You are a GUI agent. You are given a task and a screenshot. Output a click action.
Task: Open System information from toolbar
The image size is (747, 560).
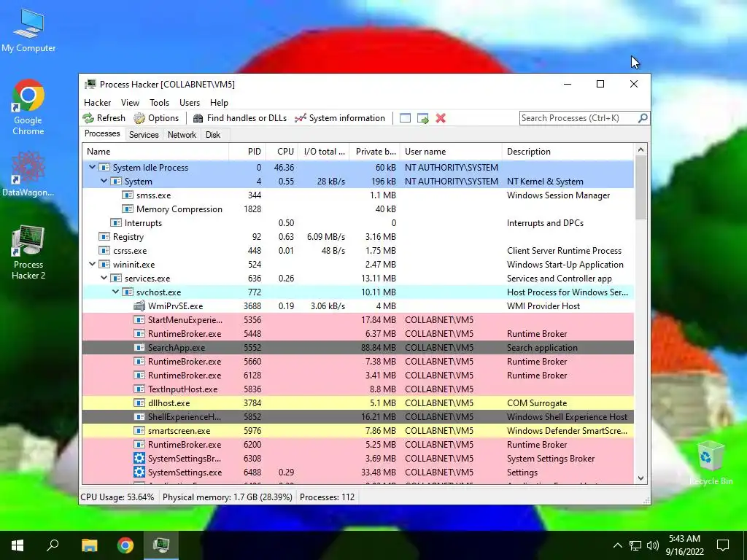(x=340, y=118)
